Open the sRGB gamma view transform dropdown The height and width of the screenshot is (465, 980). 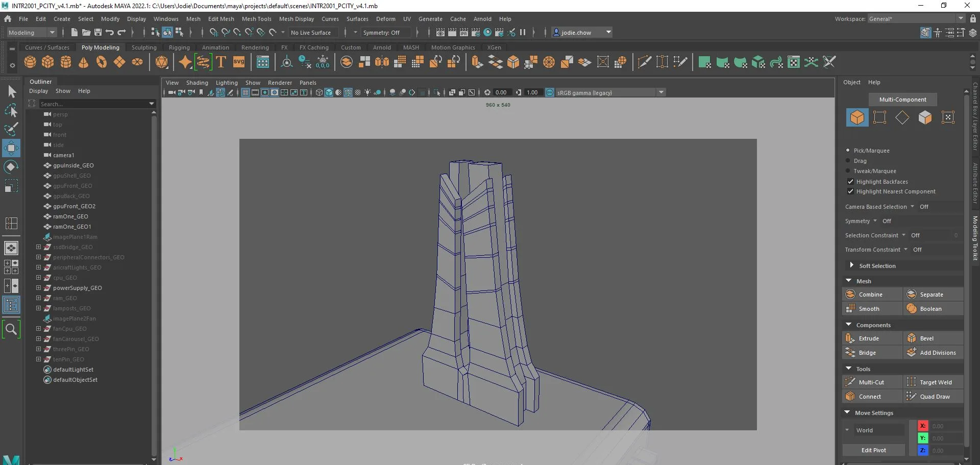(661, 92)
